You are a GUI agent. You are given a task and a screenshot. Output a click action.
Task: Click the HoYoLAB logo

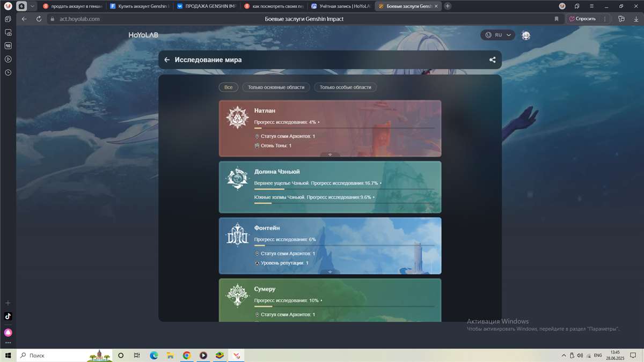pyautogui.click(x=143, y=35)
